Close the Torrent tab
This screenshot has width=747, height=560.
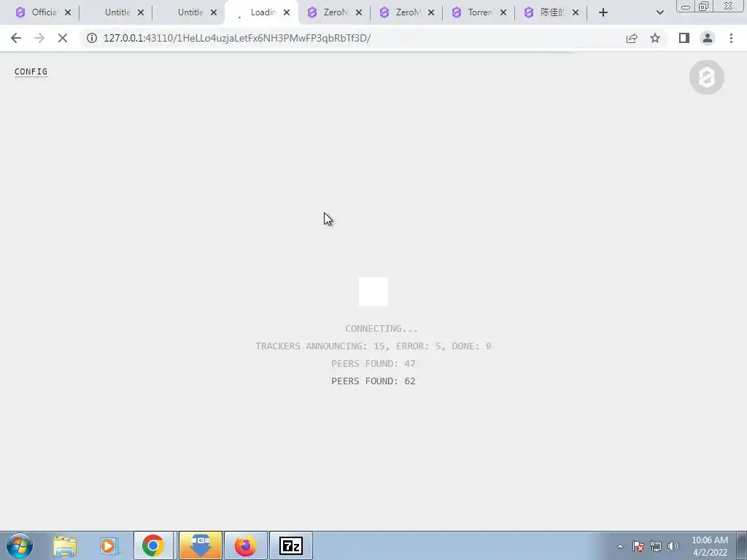tap(503, 12)
